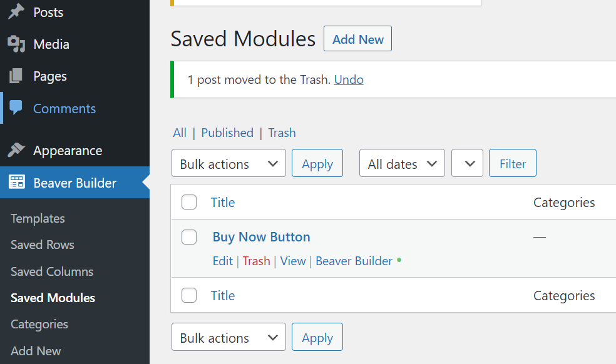The image size is (616, 364).
Task: Select the Posts pushpin icon in the sidebar
Action: (18, 12)
